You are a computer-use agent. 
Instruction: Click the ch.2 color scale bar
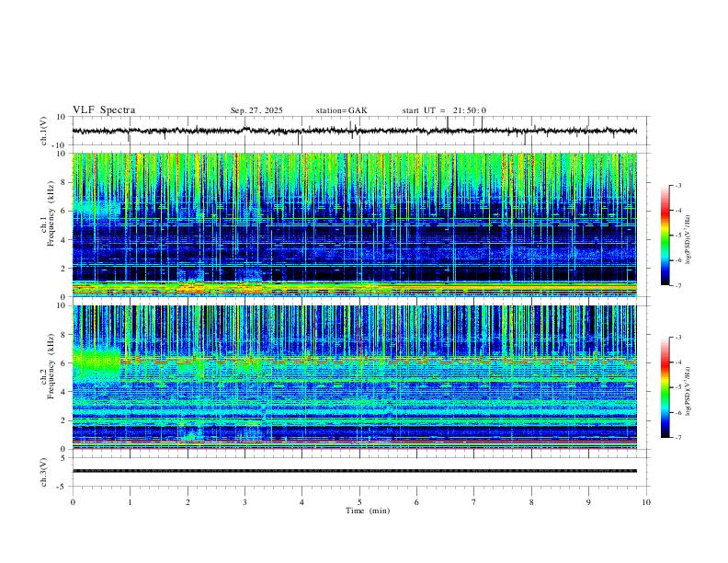coord(665,387)
